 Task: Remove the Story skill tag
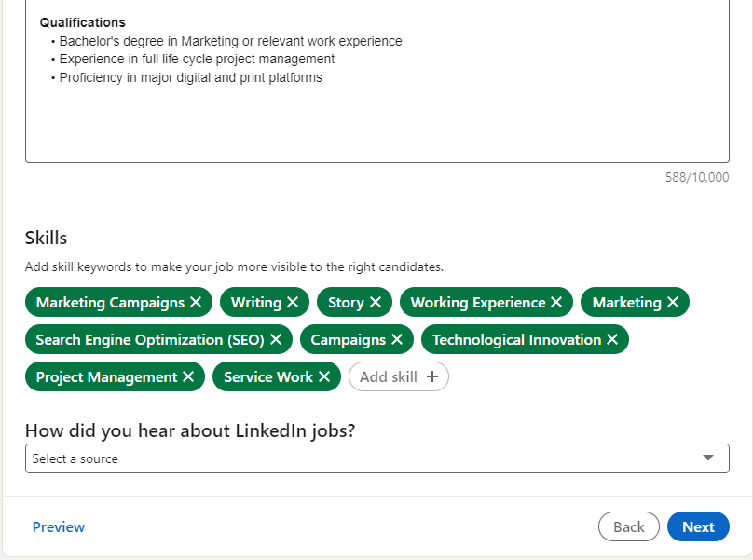pos(376,302)
